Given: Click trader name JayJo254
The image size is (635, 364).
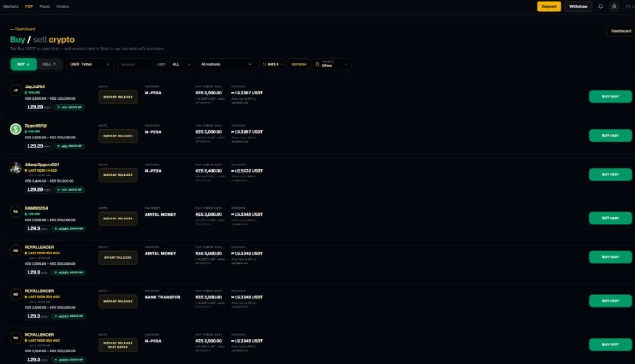Looking at the screenshot, I should [x=35, y=87].
